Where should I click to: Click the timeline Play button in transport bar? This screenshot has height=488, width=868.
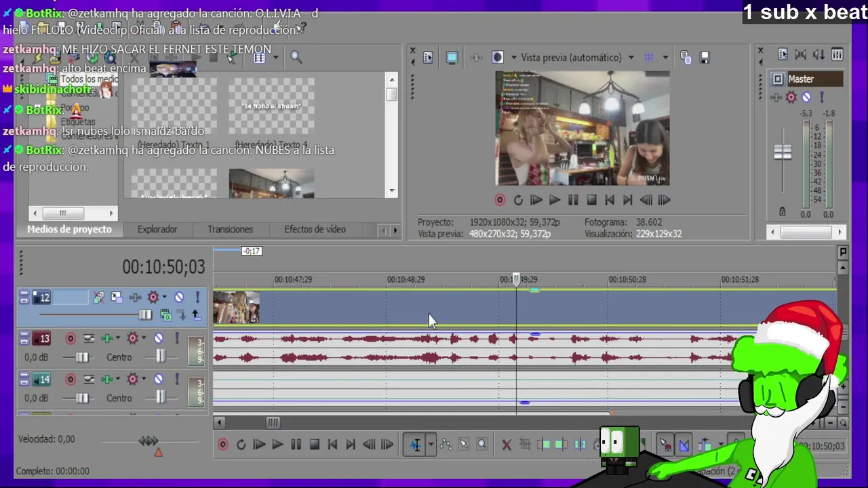point(277,445)
